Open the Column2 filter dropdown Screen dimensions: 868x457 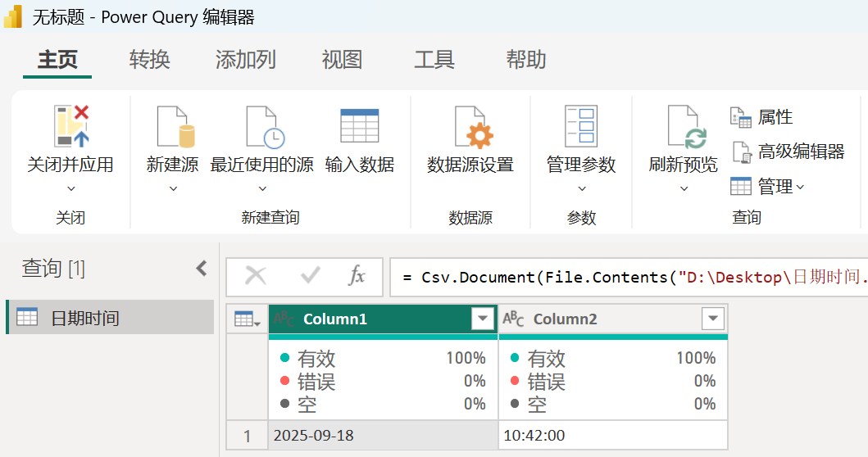[x=713, y=319]
